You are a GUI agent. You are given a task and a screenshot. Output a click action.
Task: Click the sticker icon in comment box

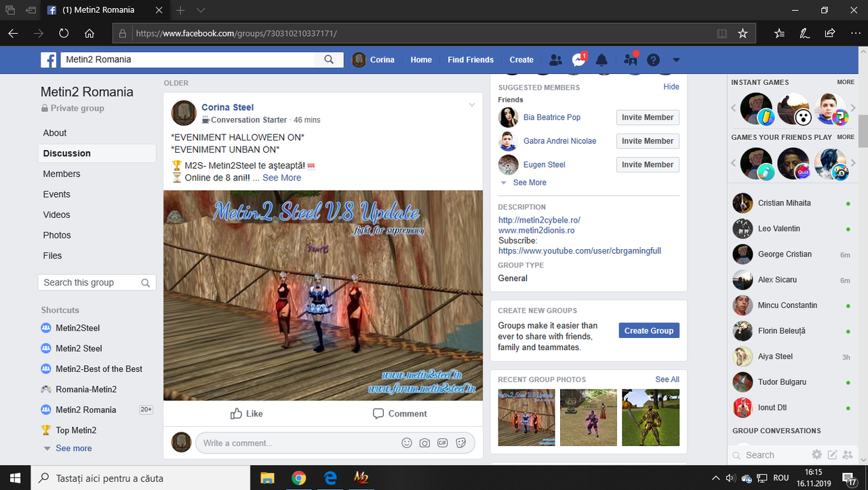(x=461, y=443)
